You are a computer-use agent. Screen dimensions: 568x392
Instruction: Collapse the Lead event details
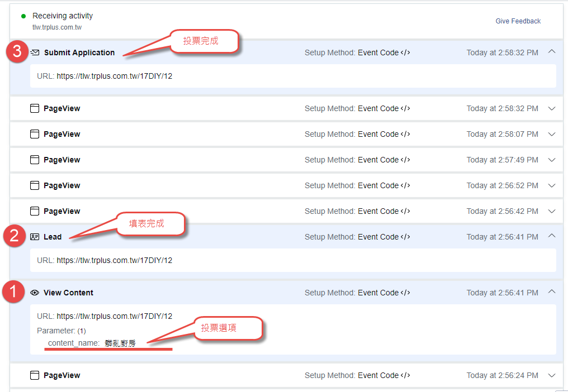click(x=552, y=236)
